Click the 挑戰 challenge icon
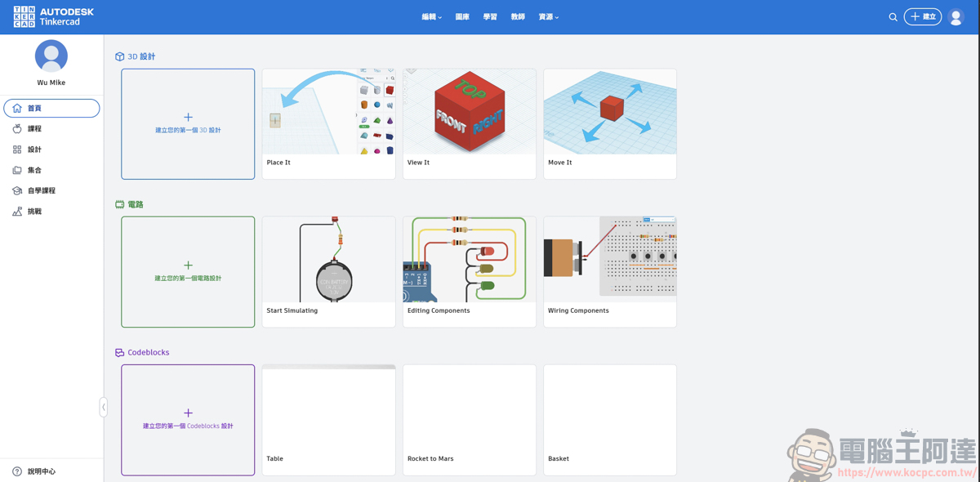The height and width of the screenshot is (482, 980). [x=17, y=211]
